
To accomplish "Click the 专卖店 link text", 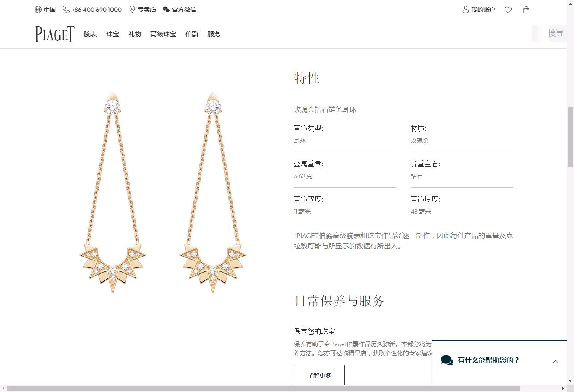I will [x=147, y=10].
